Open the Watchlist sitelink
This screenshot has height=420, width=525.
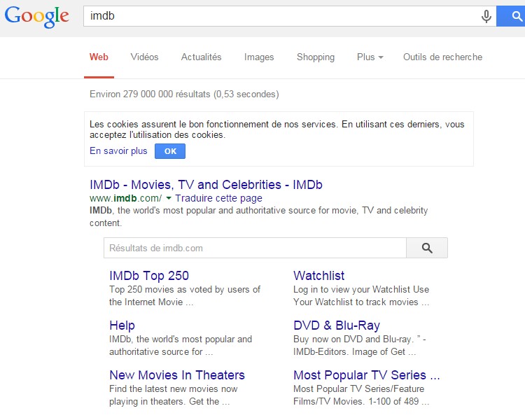[x=318, y=276]
